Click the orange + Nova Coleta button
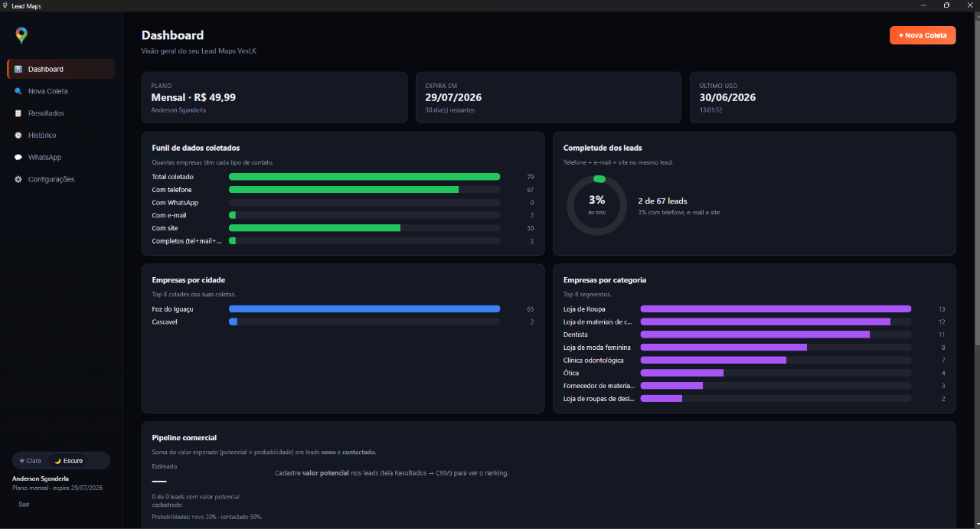 (923, 35)
